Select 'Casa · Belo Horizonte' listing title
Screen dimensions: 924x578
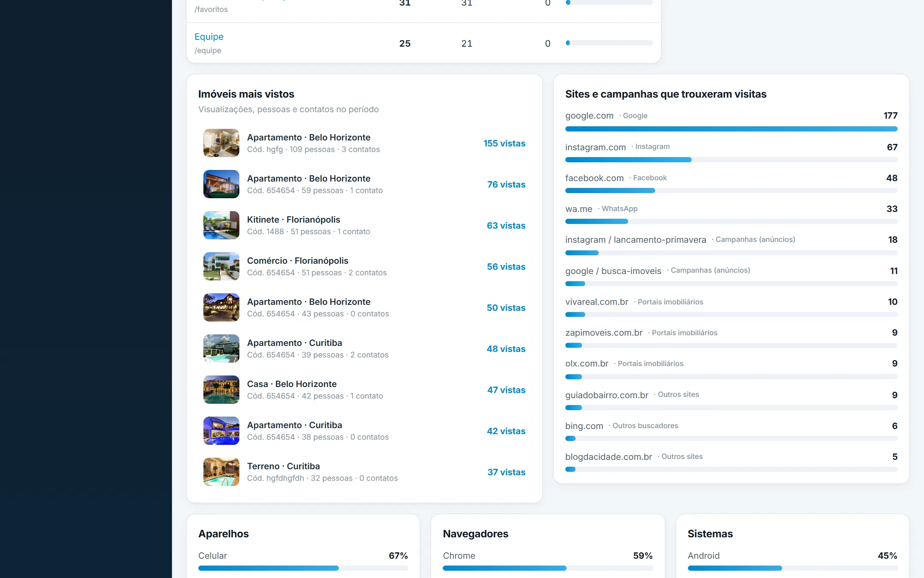292,384
